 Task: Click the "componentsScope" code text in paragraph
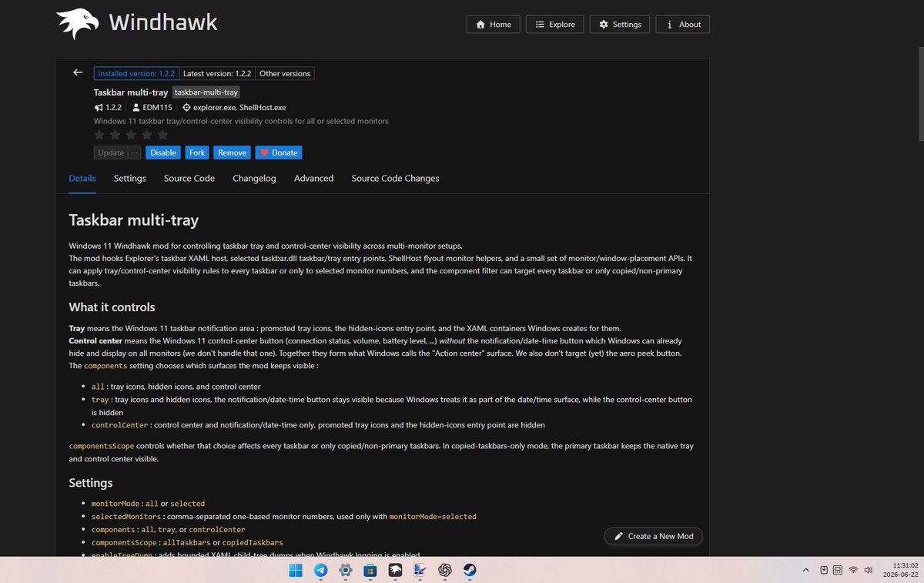(x=102, y=446)
